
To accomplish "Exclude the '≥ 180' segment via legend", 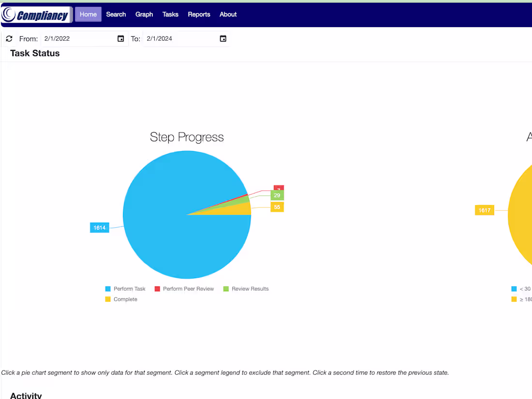I will (524, 299).
